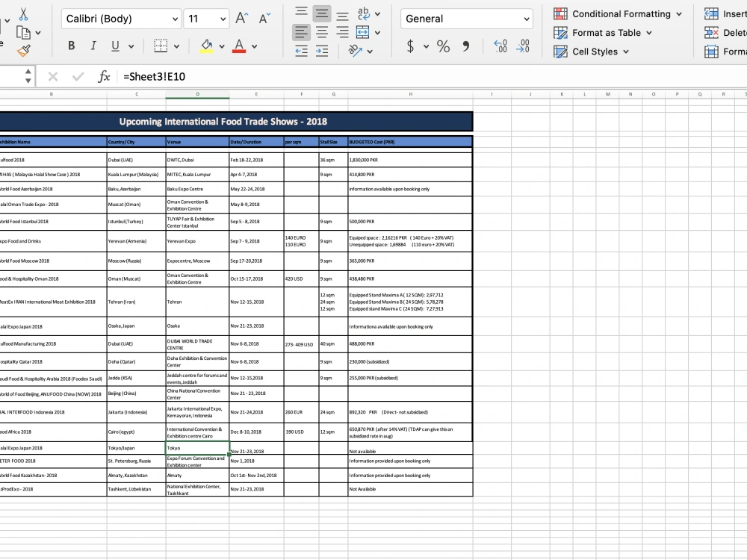
Task: Click the 'Tashkent, Uzbekistan' cell
Action: click(x=137, y=490)
